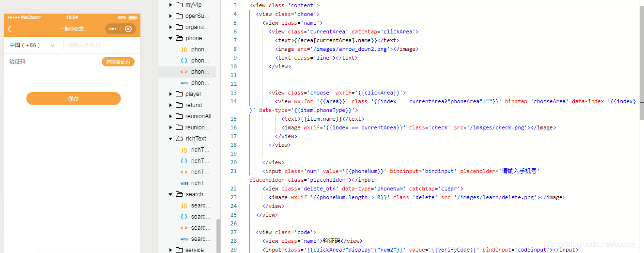The image size is (644, 253).
Task: Tap the circular close icon in capsule
Action: point(128,29)
